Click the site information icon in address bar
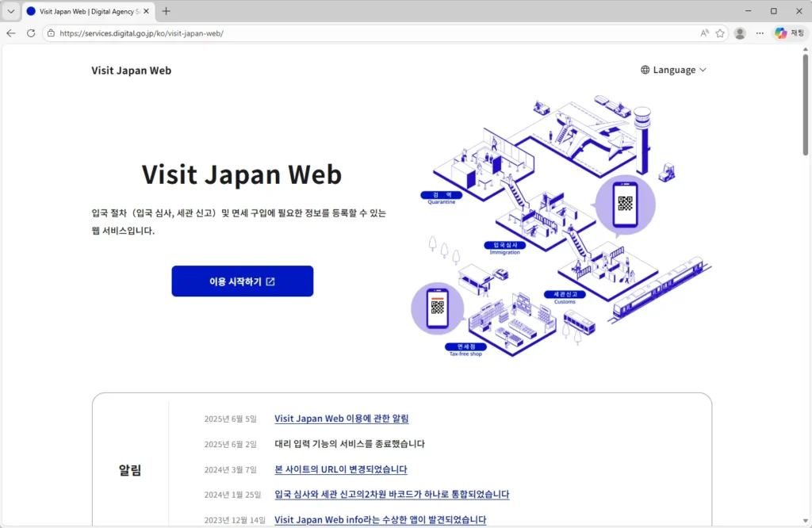812x528 pixels. 50,33
